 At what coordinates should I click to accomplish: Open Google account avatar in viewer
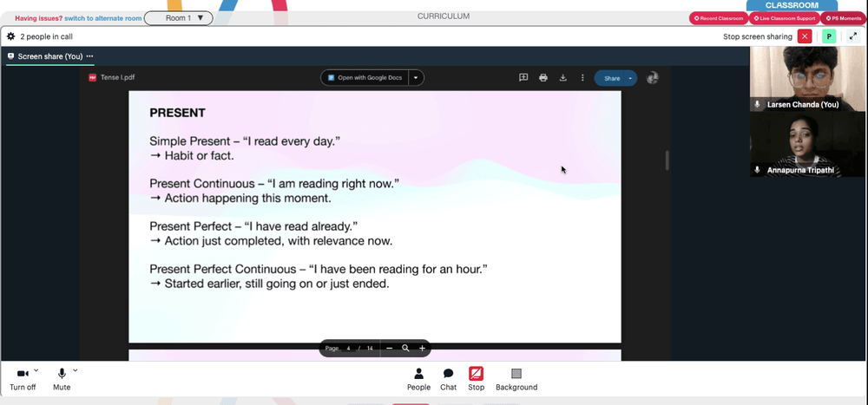653,78
